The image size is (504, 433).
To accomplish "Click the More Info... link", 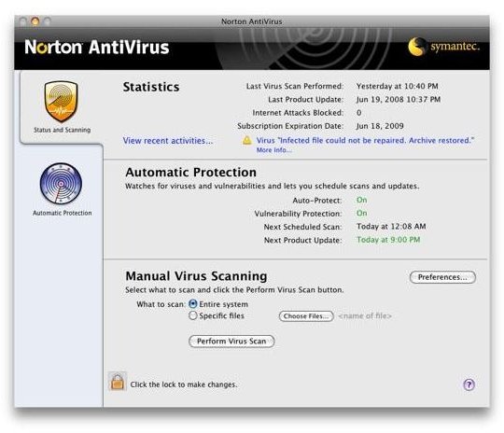I will pyautogui.click(x=273, y=150).
